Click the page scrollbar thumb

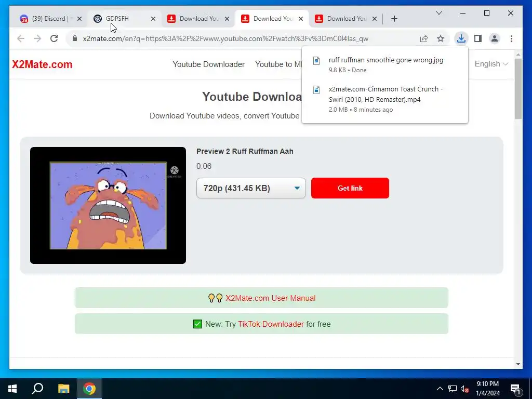tap(518, 89)
